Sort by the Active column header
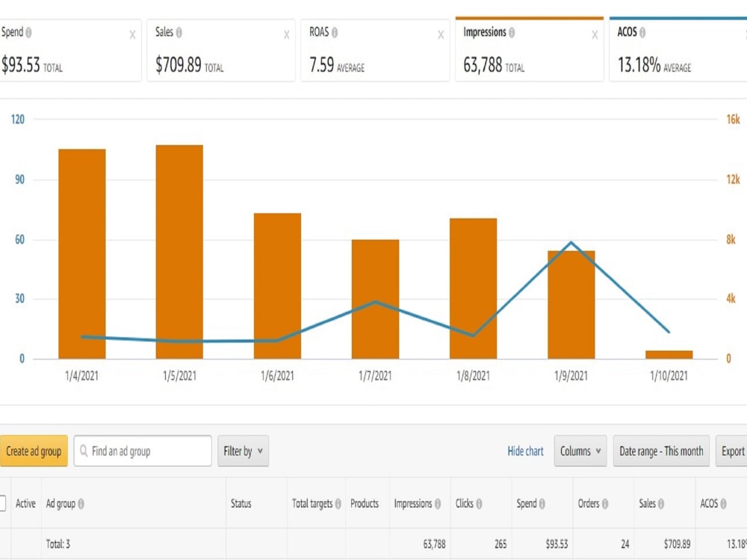 (x=25, y=503)
